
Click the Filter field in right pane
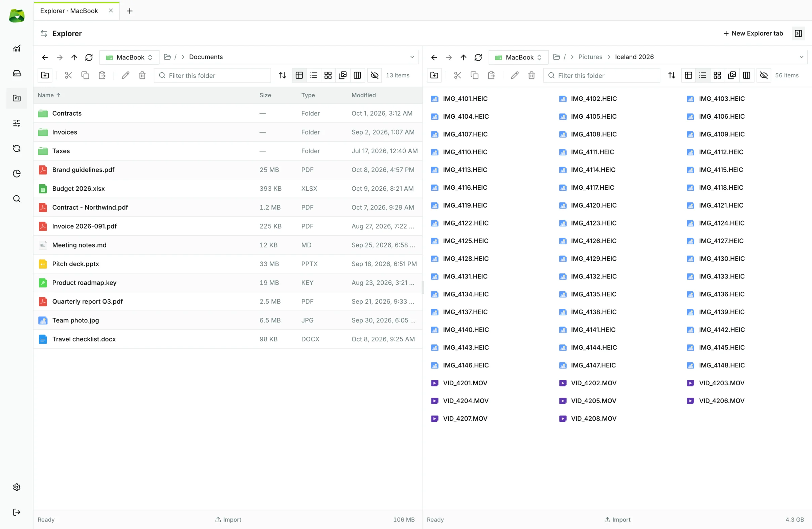click(602, 75)
